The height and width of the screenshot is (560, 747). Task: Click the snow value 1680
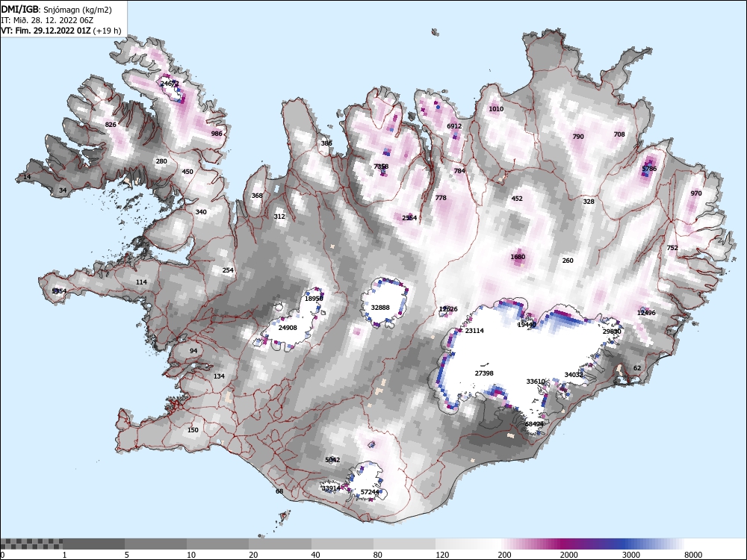[518, 257]
